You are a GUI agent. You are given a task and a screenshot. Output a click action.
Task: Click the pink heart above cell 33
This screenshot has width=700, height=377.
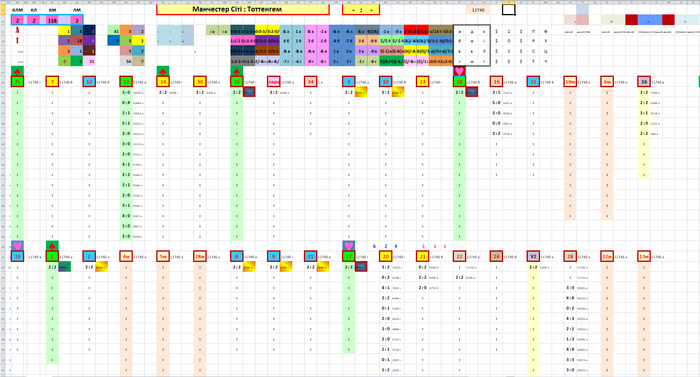tap(17, 246)
